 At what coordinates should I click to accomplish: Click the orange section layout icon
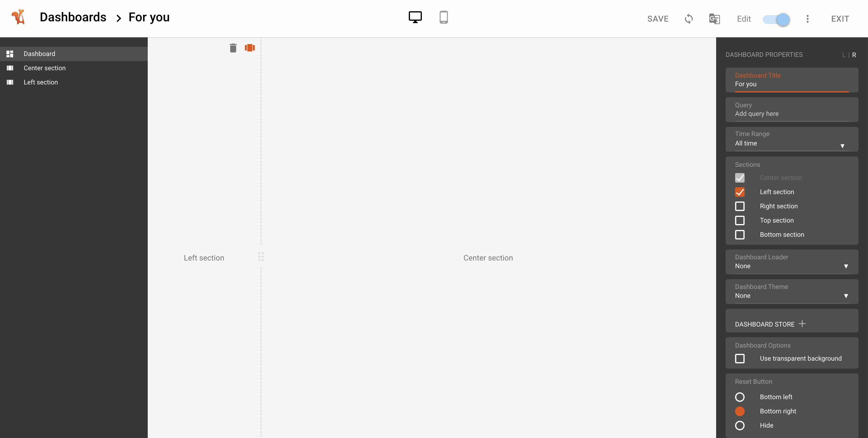pyautogui.click(x=250, y=48)
